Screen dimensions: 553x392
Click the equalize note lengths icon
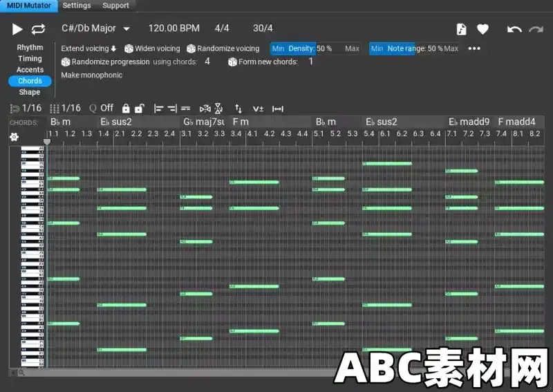185,109
